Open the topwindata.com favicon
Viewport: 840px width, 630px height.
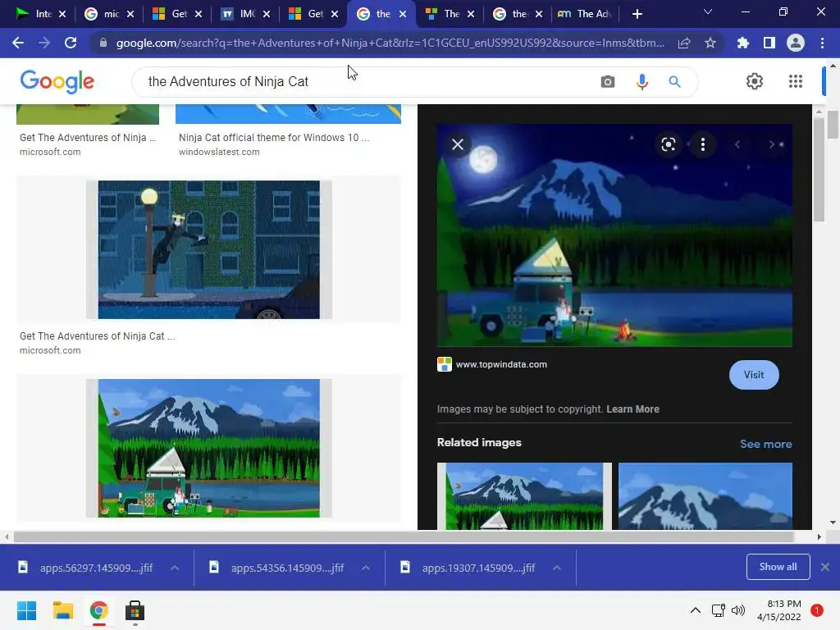(x=444, y=364)
